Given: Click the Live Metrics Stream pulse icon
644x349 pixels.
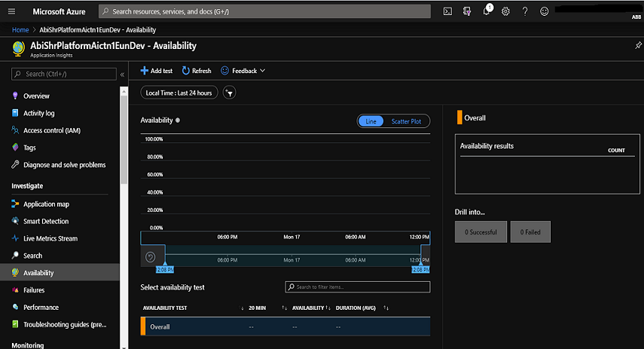Looking at the screenshot, I should (15, 238).
